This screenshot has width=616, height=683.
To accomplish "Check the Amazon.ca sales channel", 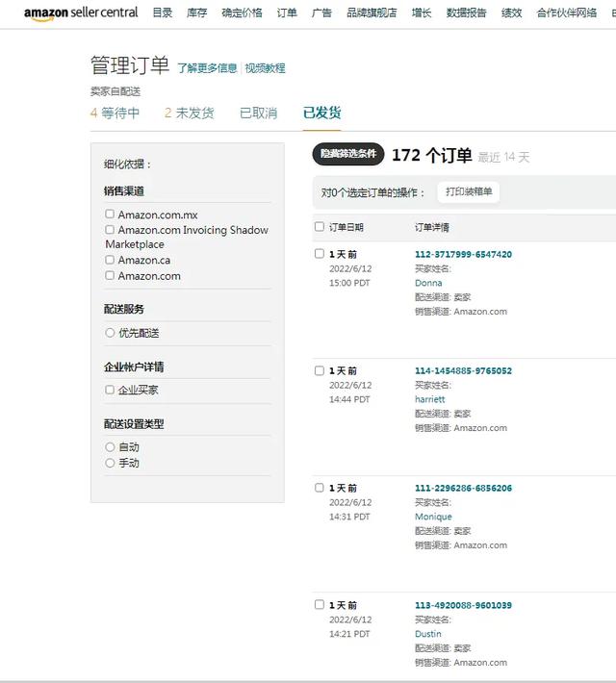I will [110, 260].
